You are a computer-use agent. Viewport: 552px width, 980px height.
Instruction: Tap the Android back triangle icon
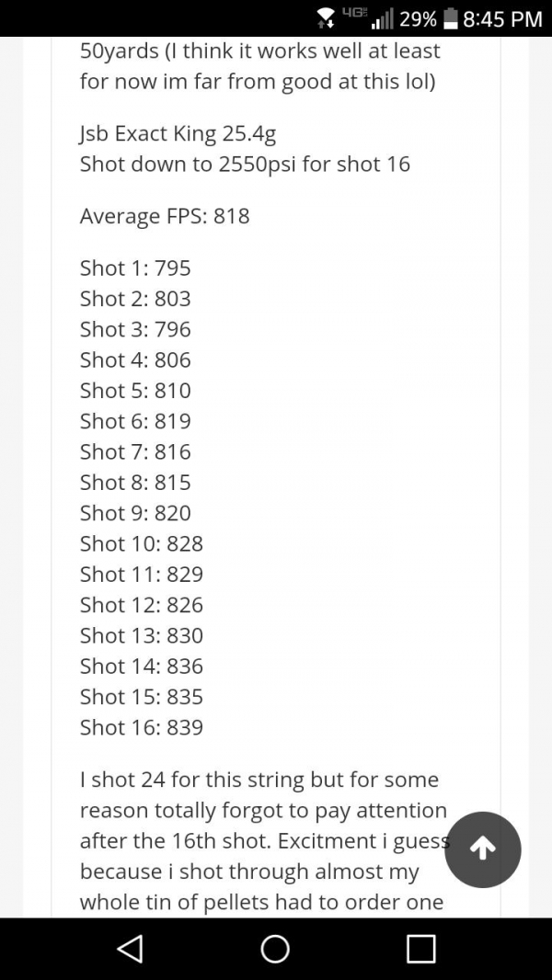click(x=131, y=949)
